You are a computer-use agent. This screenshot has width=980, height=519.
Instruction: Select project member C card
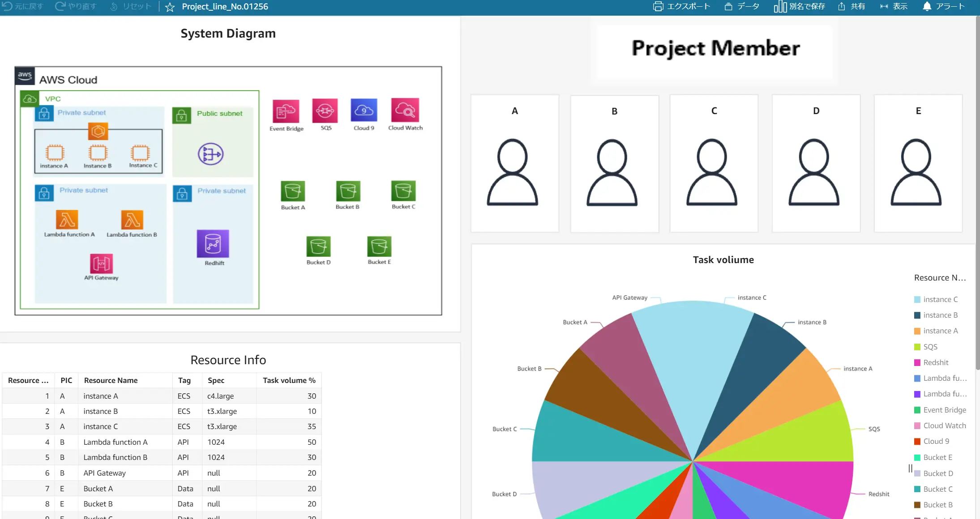pyautogui.click(x=714, y=163)
